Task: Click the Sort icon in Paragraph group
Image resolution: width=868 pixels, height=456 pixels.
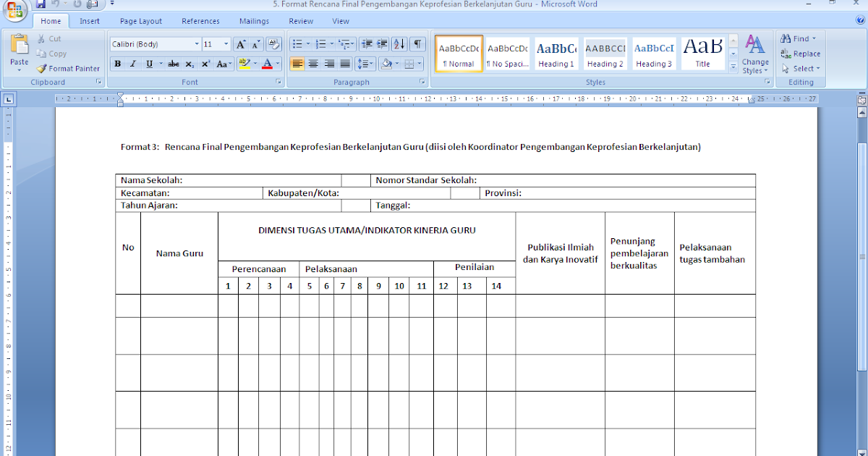Action: click(x=399, y=43)
